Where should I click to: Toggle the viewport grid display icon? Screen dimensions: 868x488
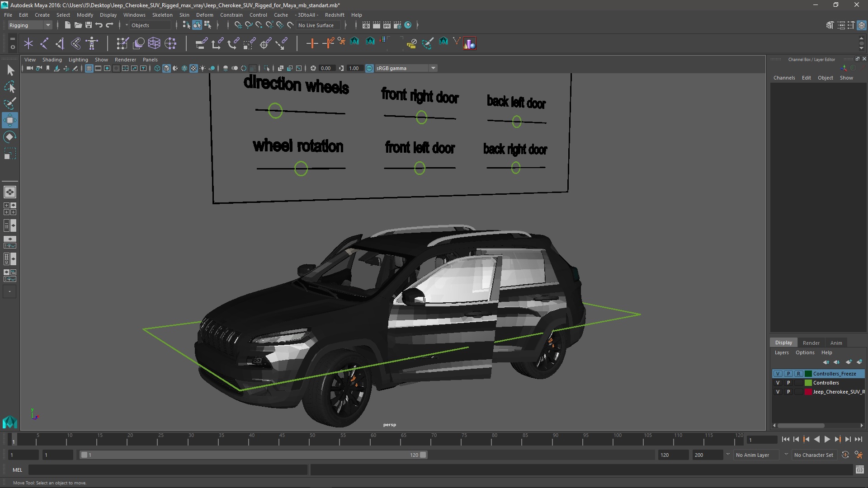pos(89,68)
